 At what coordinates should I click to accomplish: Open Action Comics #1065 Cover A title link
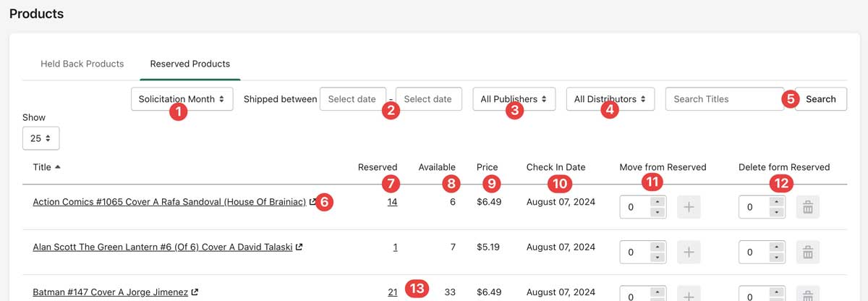click(x=169, y=203)
